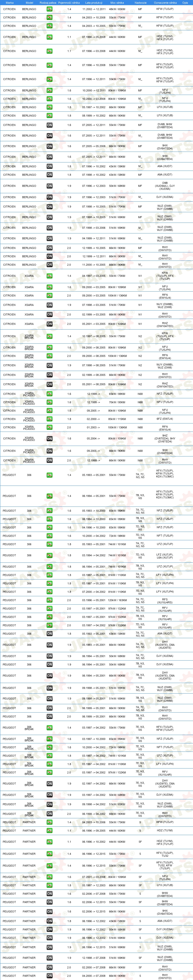Select the '02.2000 ->' production years cell
Viewport: 193px width, 980px height.
coord(94,419)
